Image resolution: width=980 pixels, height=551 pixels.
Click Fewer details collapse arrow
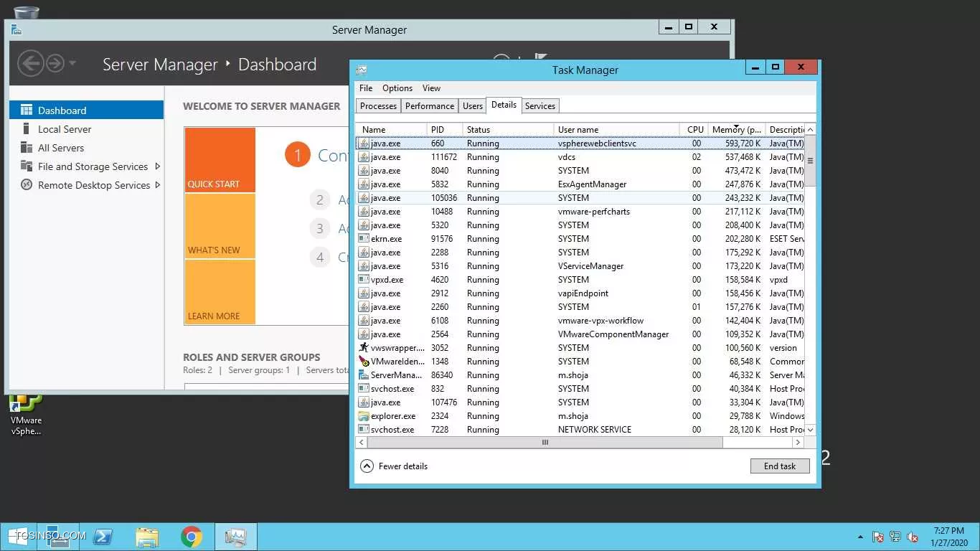(367, 466)
